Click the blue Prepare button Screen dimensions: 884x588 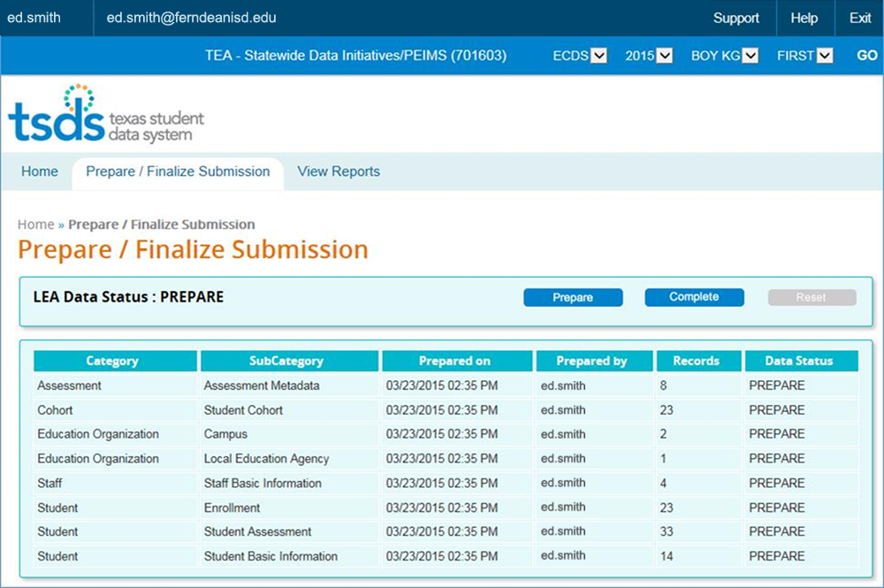[573, 298]
